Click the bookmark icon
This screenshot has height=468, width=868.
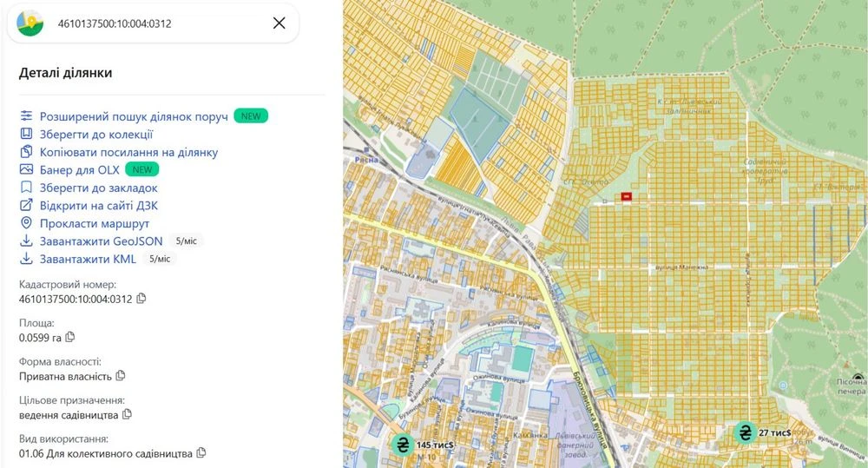click(26, 188)
